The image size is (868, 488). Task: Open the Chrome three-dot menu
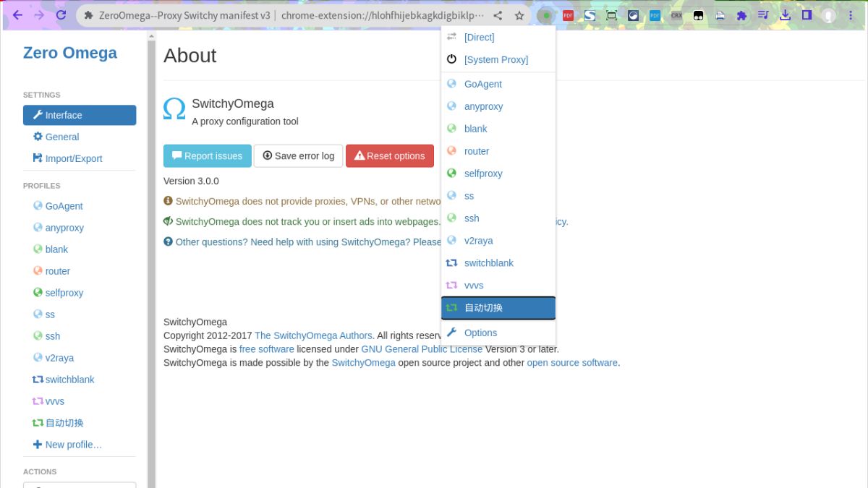pos(851,15)
